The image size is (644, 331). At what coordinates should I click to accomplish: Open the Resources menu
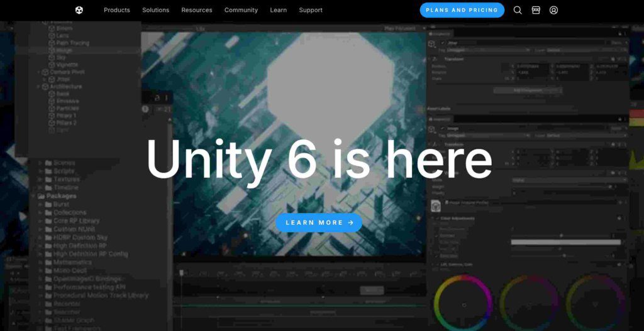[197, 10]
